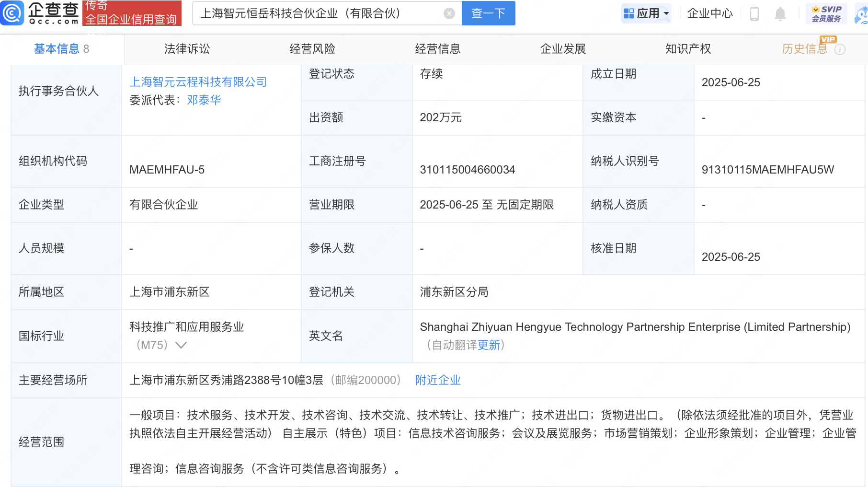The height and width of the screenshot is (488, 868).
Task: Switch to the 法律诉讼 tab
Action: (187, 49)
